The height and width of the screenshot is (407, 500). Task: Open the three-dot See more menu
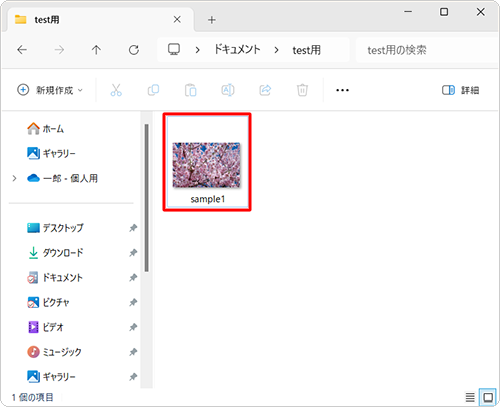342,90
